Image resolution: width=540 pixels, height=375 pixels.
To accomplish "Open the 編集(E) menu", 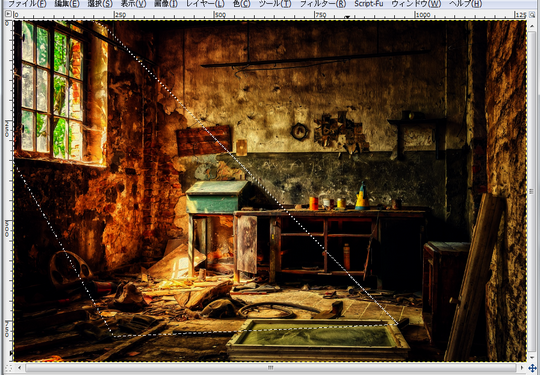I will tap(67, 4).
